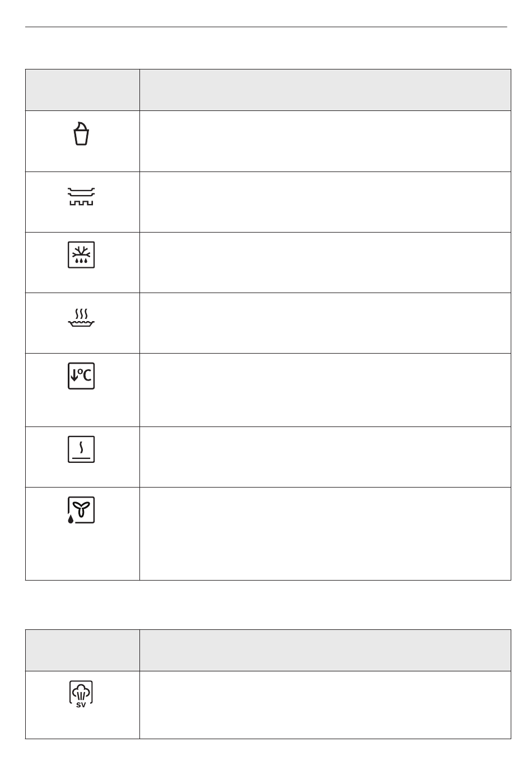Choose the fan with water drop icon

coord(81,510)
